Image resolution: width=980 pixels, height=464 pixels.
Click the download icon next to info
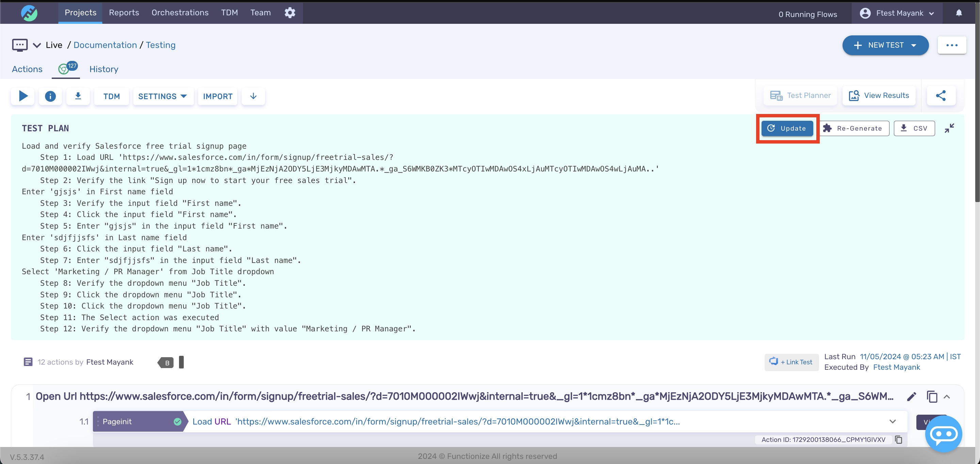[78, 96]
